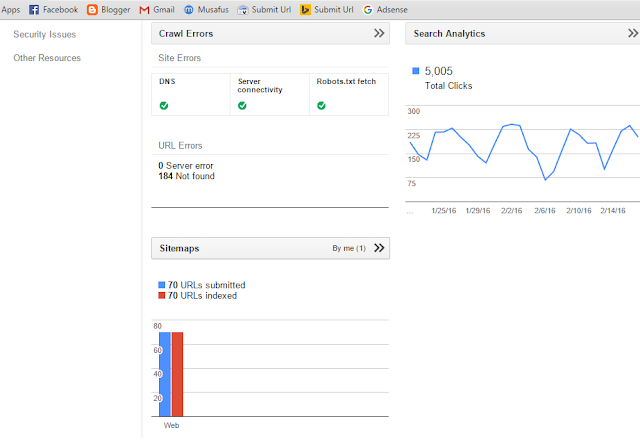Click the 300 y-axis value on clicks chart

tap(413, 111)
